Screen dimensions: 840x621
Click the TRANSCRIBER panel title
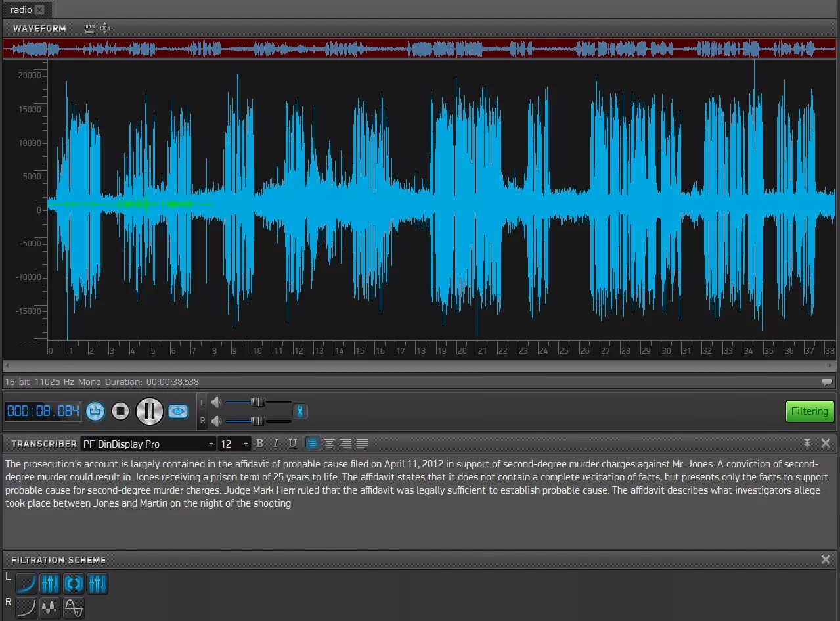(x=44, y=444)
